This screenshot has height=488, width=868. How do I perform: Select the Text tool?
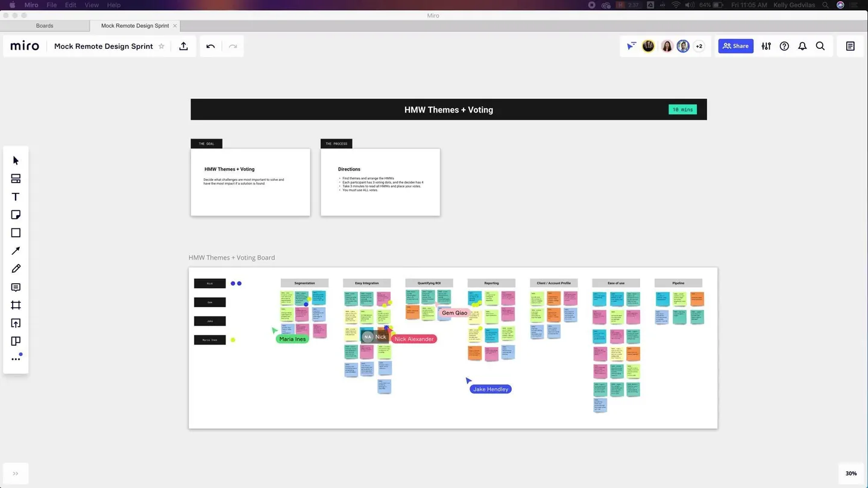[x=16, y=196]
